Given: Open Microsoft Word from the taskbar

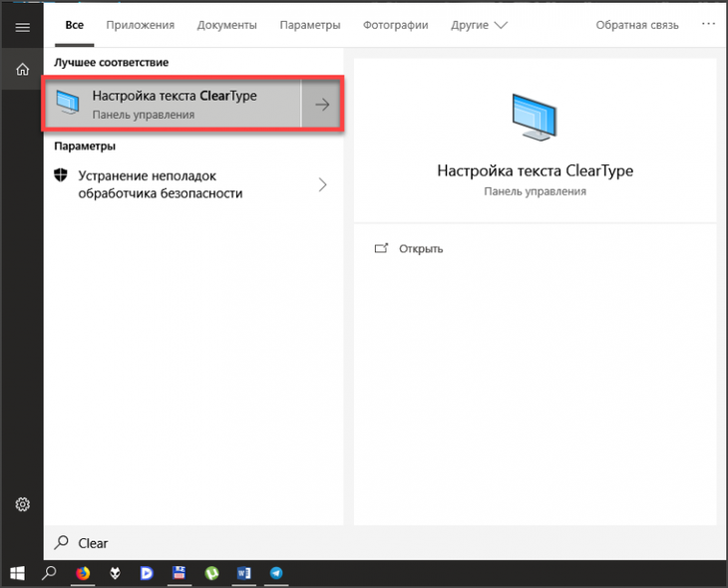Looking at the screenshot, I should pos(243,574).
